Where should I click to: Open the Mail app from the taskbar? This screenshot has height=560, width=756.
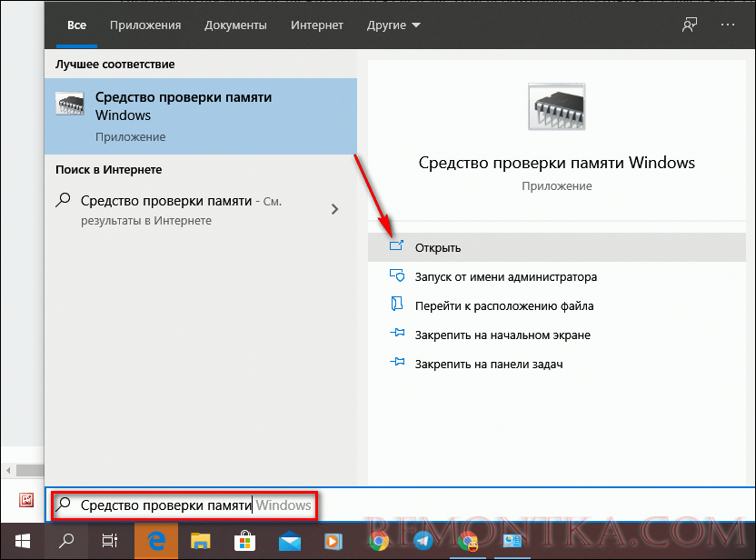coord(290,541)
